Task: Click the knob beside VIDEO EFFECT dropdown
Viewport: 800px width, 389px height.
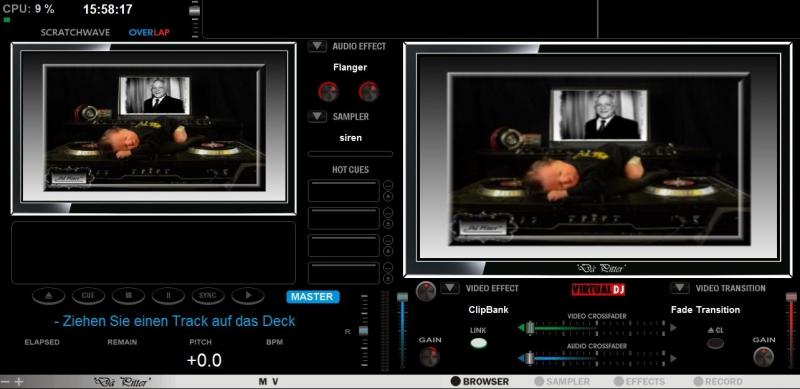Action: click(x=426, y=291)
